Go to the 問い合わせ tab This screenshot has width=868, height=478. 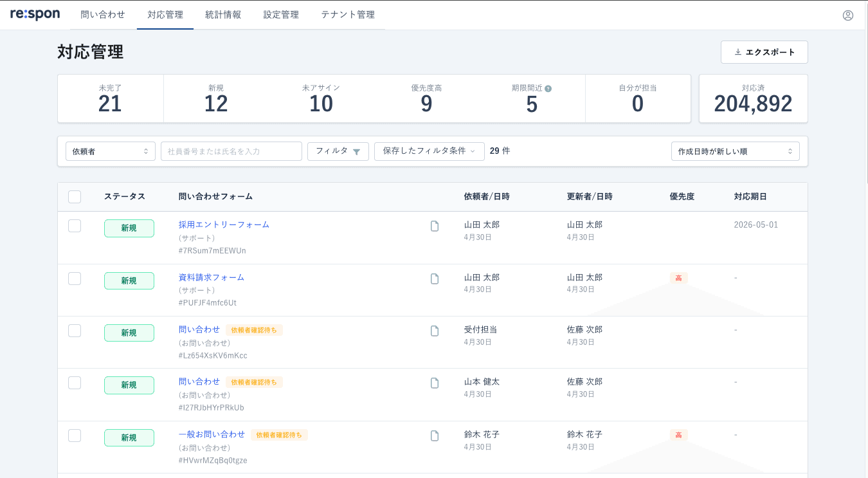(x=103, y=15)
